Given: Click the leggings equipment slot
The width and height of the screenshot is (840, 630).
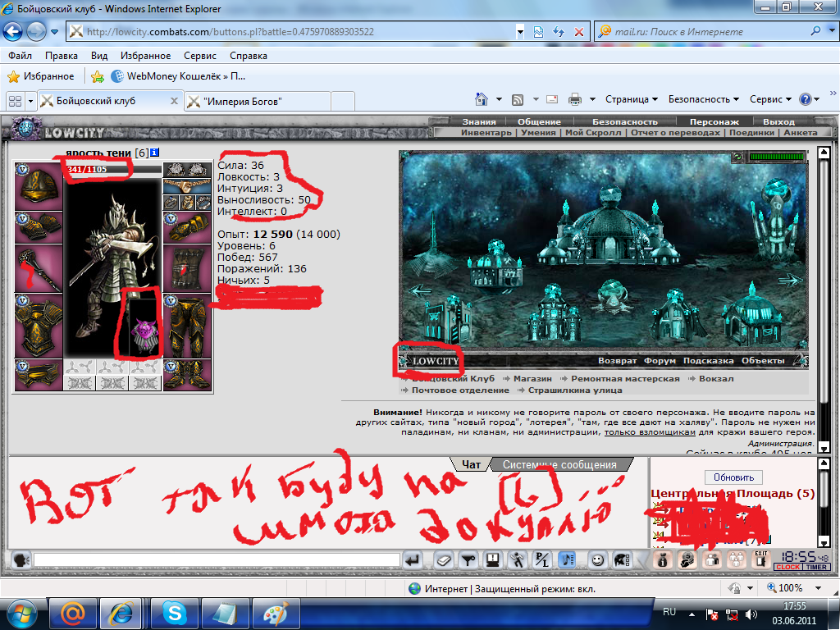Looking at the screenshot, I should point(187,326).
